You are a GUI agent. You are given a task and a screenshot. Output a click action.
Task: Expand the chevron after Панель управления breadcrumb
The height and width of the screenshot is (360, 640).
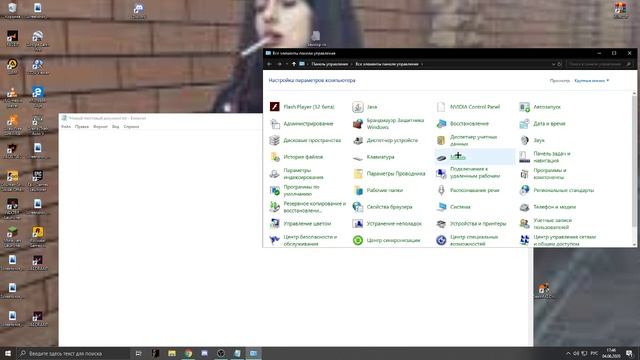(352, 64)
